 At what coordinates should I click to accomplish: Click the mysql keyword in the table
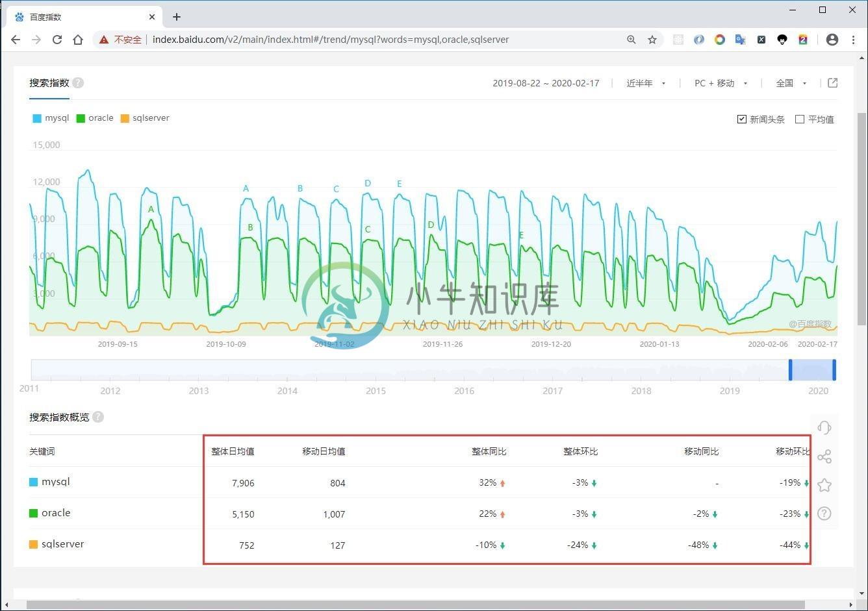click(x=56, y=482)
